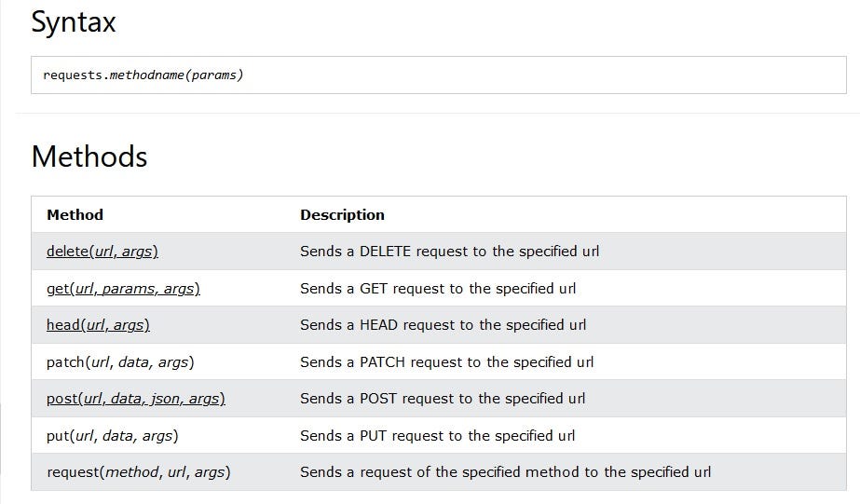Screen dimensions: 860x504
Task: Click the GET request description text
Action: (x=438, y=289)
